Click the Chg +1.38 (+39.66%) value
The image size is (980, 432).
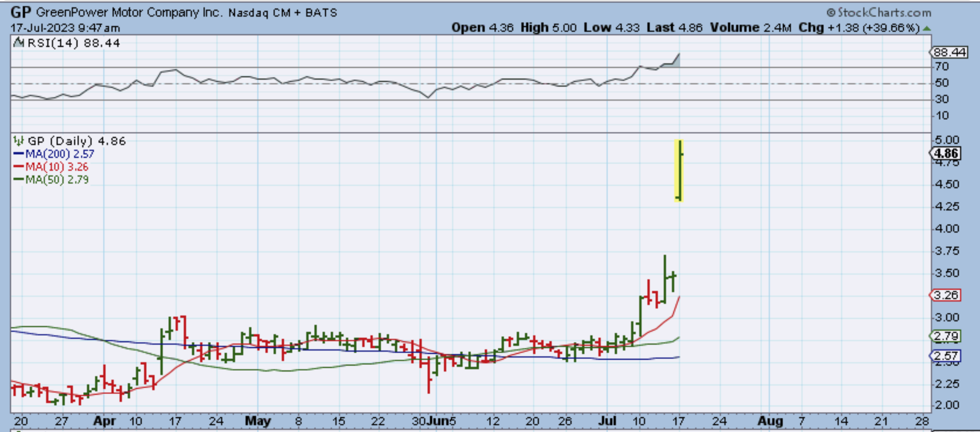pos(859,28)
